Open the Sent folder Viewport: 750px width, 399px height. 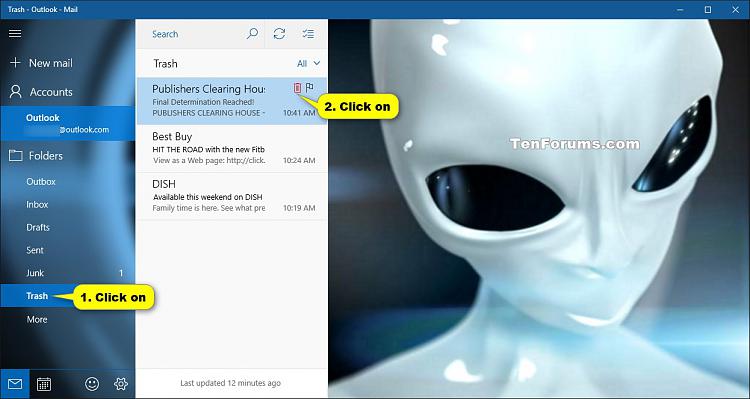(x=68, y=250)
